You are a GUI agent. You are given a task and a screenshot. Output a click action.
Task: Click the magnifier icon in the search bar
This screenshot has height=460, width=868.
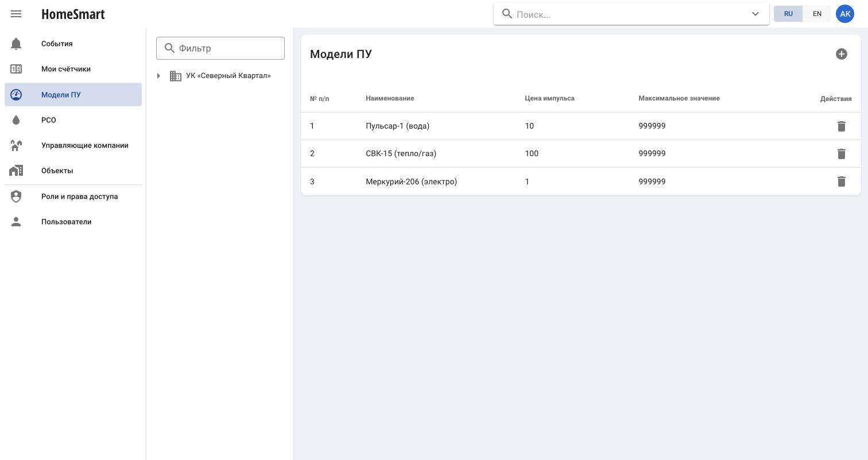[507, 14]
